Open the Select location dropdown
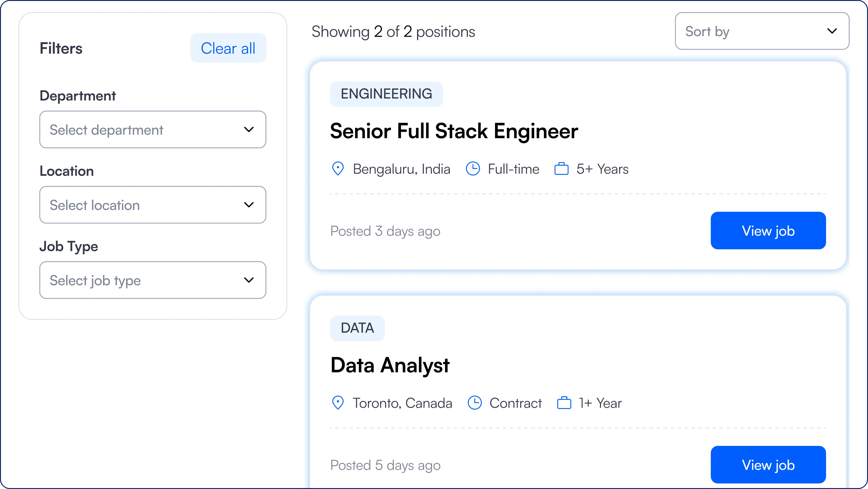The height and width of the screenshot is (489, 868). tap(152, 205)
